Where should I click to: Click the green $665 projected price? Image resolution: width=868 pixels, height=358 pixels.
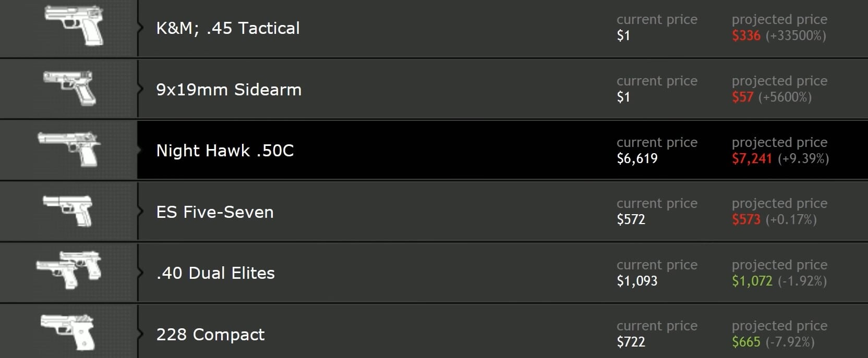coord(746,342)
